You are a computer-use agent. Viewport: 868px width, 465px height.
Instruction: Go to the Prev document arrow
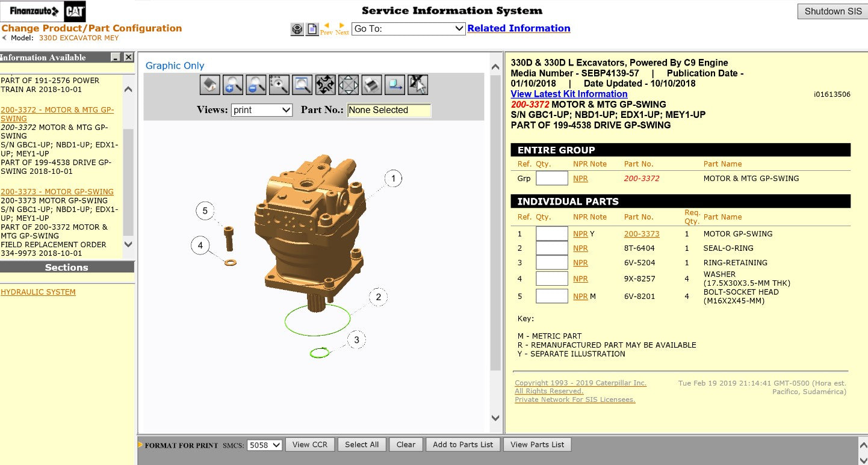click(x=326, y=29)
